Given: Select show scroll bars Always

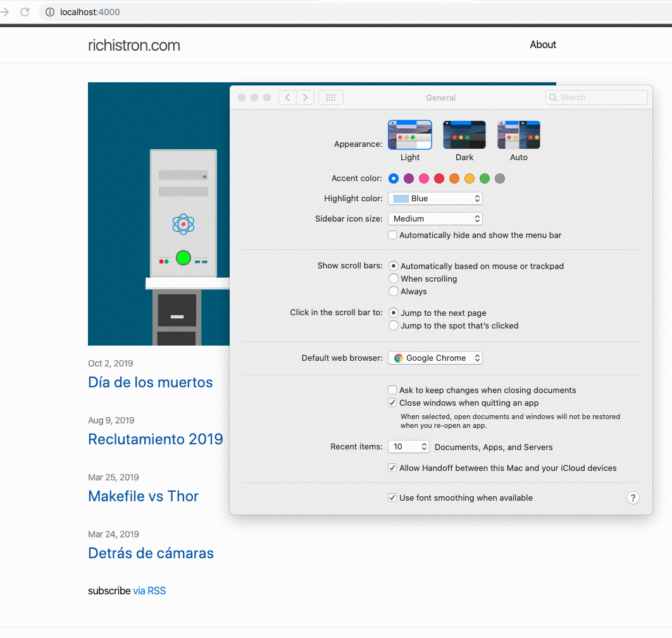Looking at the screenshot, I should click(394, 291).
